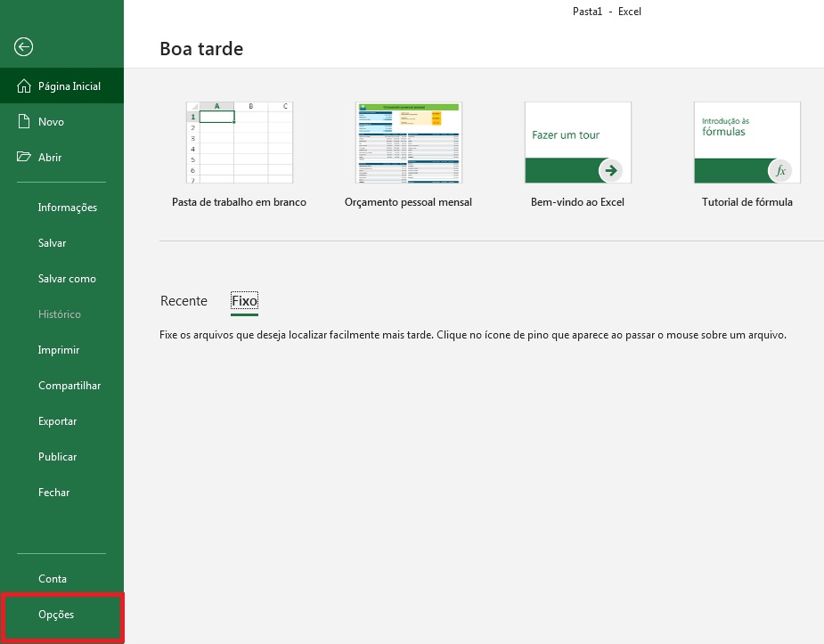Viewport: 824px width, 644px height.
Task: Open the Informações section
Action: [x=61, y=208]
